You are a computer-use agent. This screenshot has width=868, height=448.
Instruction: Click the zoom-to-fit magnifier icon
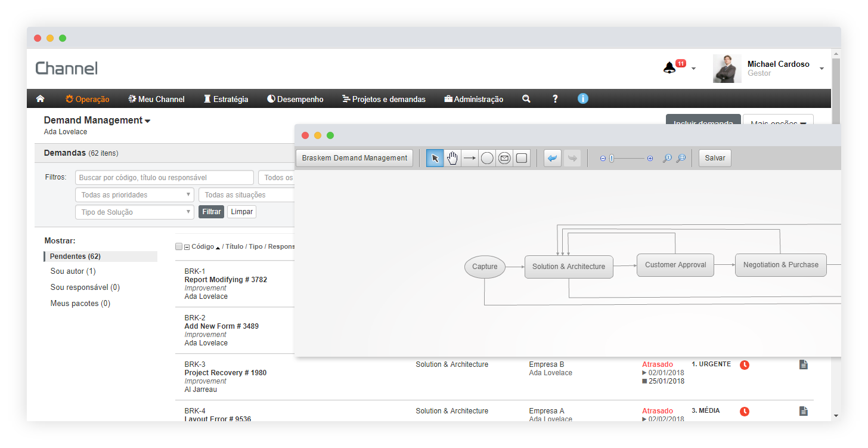[681, 158]
